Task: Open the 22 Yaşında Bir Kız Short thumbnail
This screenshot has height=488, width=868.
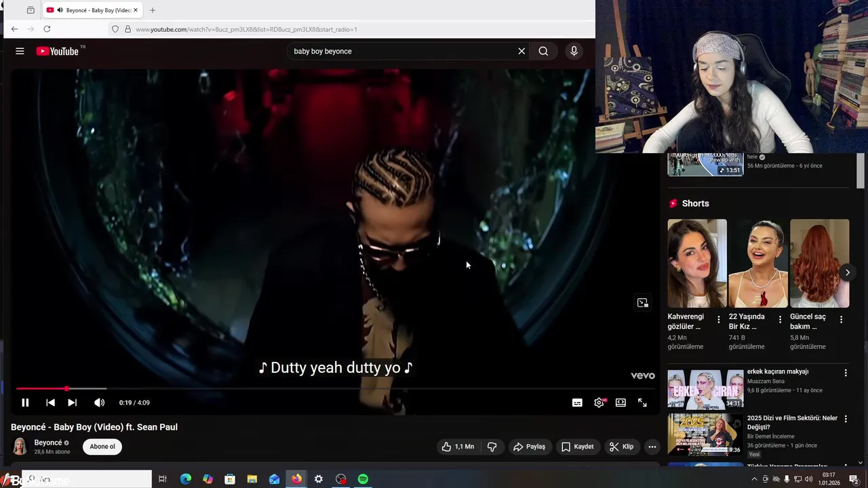Action: coord(758,263)
